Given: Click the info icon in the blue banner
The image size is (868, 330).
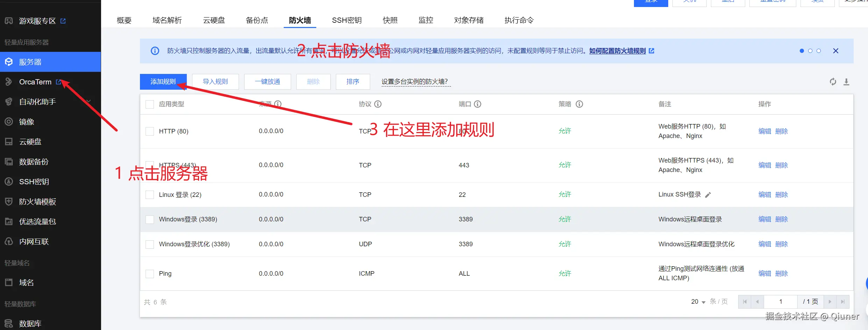Looking at the screenshot, I should 155,51.
